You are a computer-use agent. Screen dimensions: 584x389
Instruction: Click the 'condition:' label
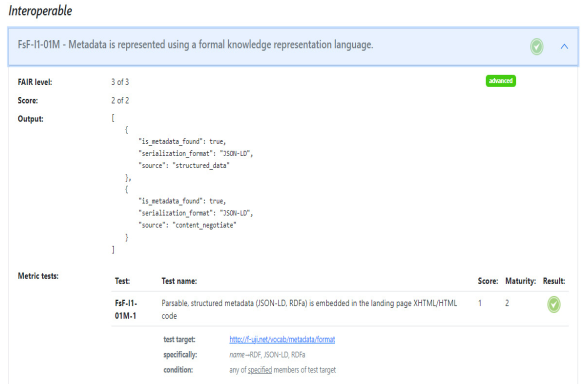click(178, 370)
